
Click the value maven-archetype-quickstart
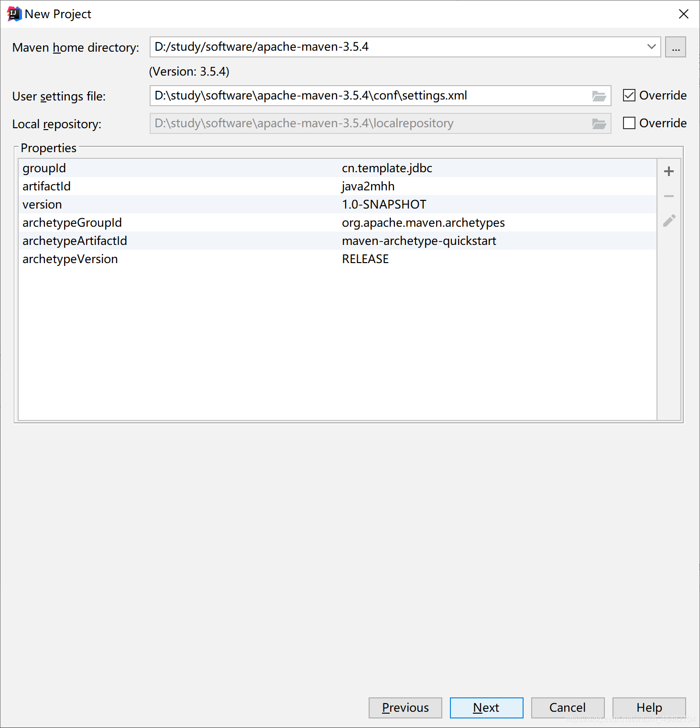point(419,241)
